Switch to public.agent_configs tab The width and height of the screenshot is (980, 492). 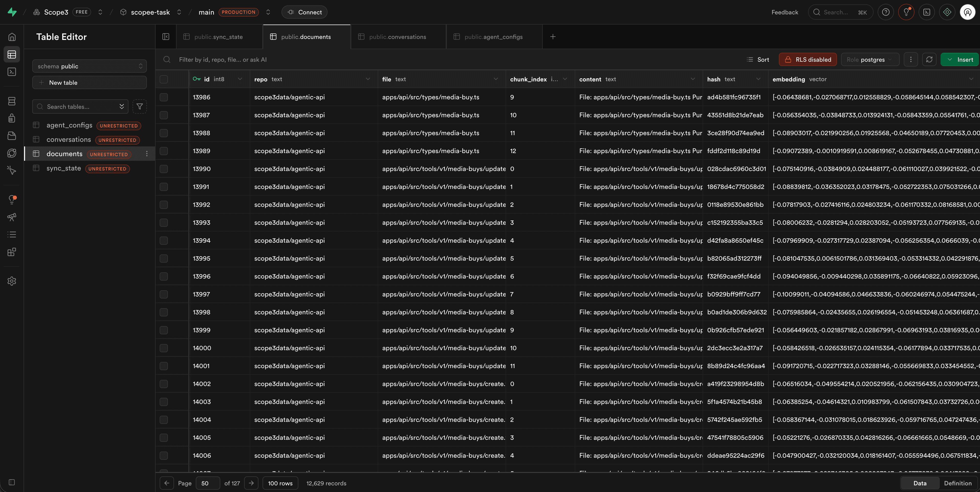click(x=494, y=37)
